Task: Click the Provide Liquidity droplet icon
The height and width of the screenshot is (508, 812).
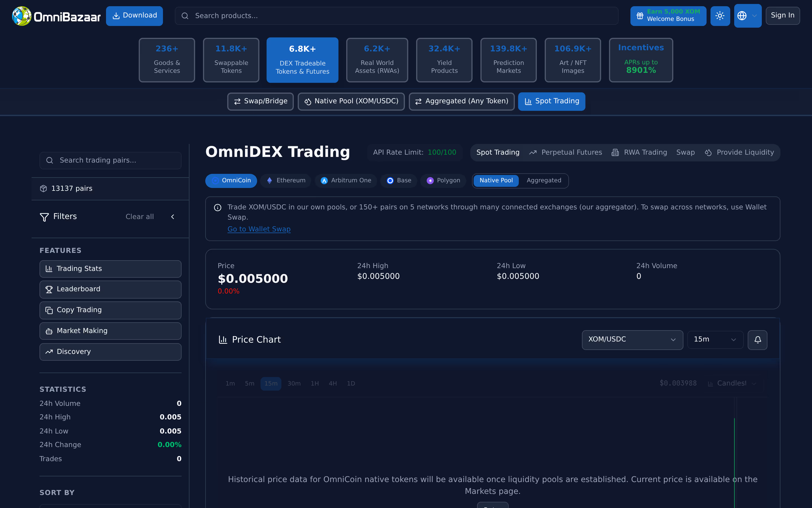Action: coord(708,152)
